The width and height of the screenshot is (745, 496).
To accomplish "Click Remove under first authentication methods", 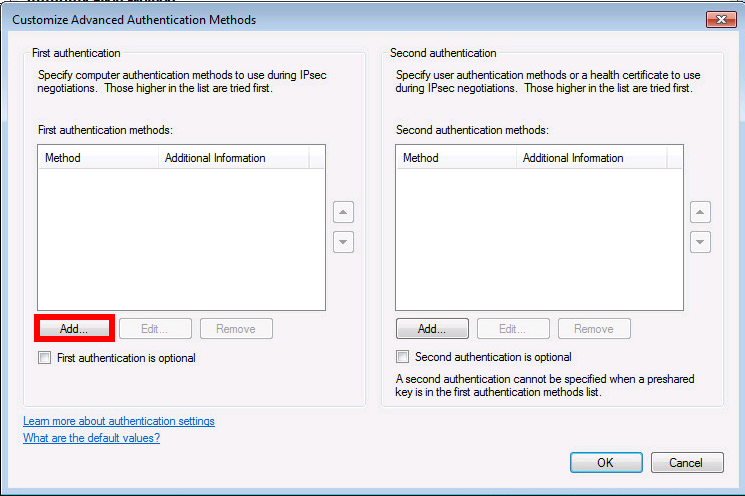I will 236,329.
